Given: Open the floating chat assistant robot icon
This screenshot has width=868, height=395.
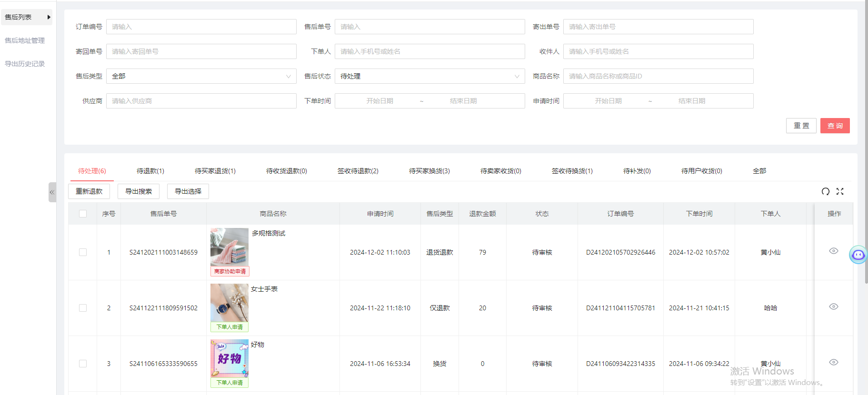Looking at the screenshot, I should pyautogui.click(x=858, y=255).
